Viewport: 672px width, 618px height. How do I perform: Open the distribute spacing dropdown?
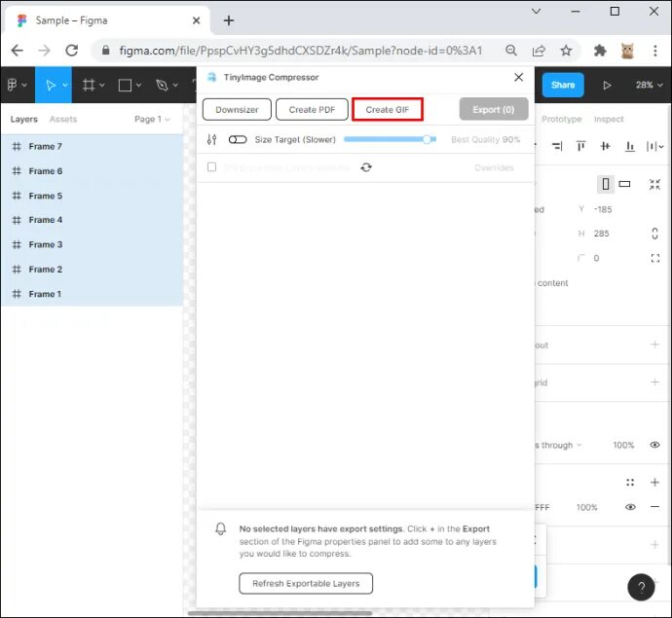pos(654,146)
